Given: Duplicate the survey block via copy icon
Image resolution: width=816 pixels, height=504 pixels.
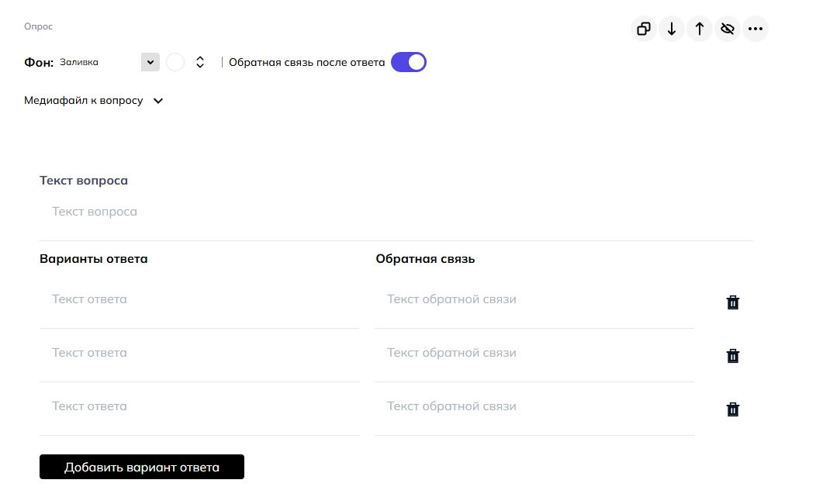Looking at the screenshot, I should point(644,29).
